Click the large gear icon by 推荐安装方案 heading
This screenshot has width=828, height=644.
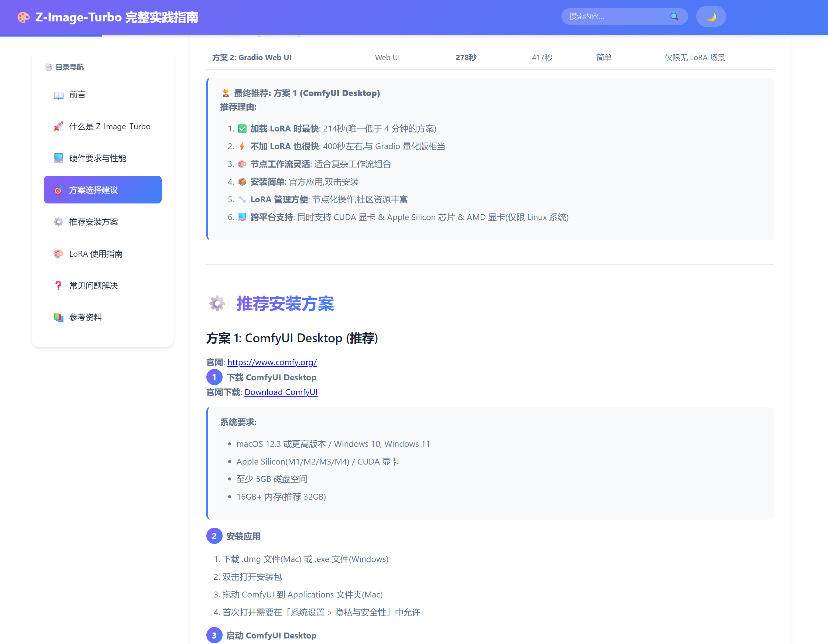217,304
